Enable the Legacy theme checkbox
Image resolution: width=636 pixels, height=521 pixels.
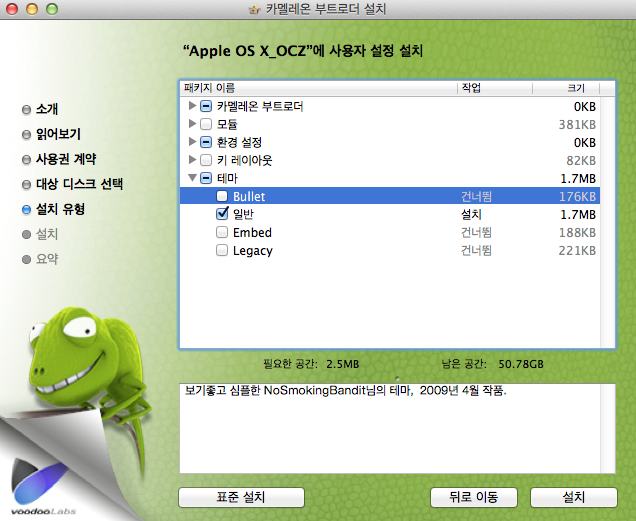222,250
